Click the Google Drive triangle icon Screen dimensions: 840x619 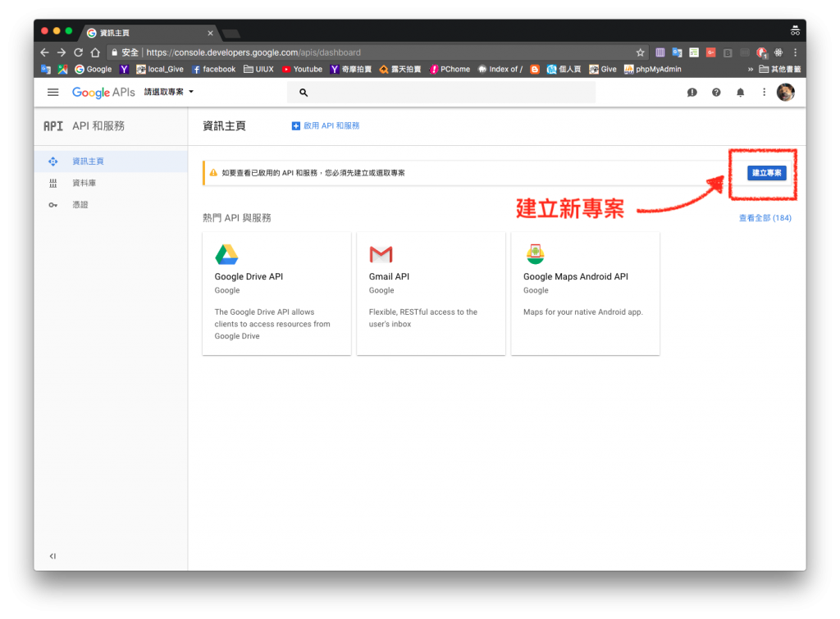click(226, 254)
